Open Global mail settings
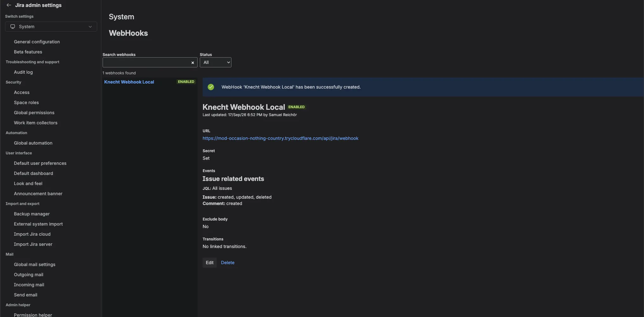This screenshot has height=317, width=644. coord(35,264)
